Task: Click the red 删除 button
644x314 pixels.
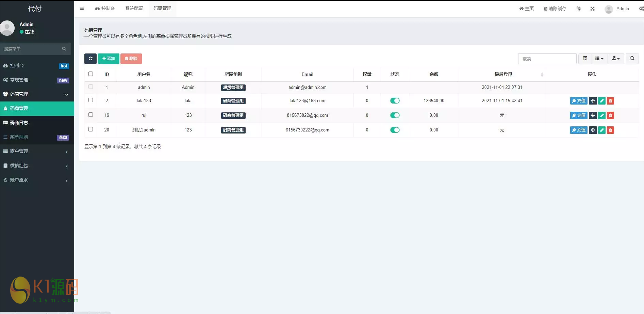Action: (x=131, y=59)
